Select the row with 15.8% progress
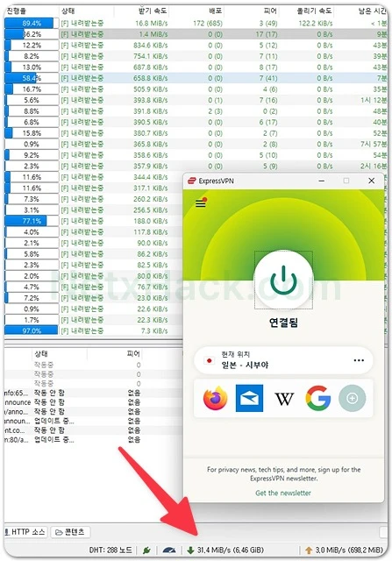The image size is (392, 561). 196,133
